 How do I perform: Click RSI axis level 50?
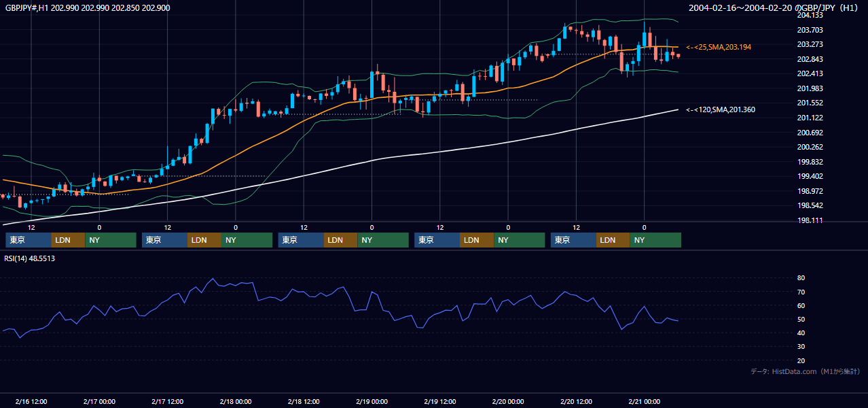point(801,319)
